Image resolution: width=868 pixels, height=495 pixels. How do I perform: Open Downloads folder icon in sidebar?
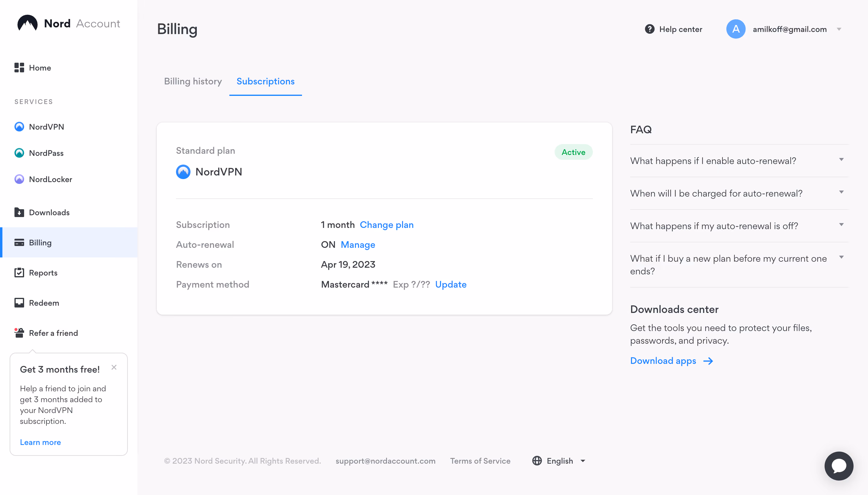click(19, 213)
